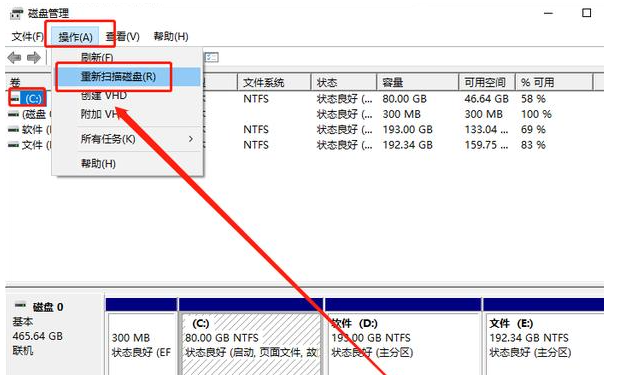Select the 文件 volume row in the list
The height and width of the screenshot is (375, 638).
coord(31,145)
